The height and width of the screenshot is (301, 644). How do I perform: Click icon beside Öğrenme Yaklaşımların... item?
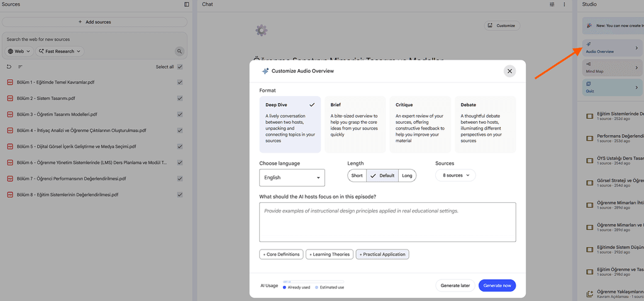click(x=589, y=293)
